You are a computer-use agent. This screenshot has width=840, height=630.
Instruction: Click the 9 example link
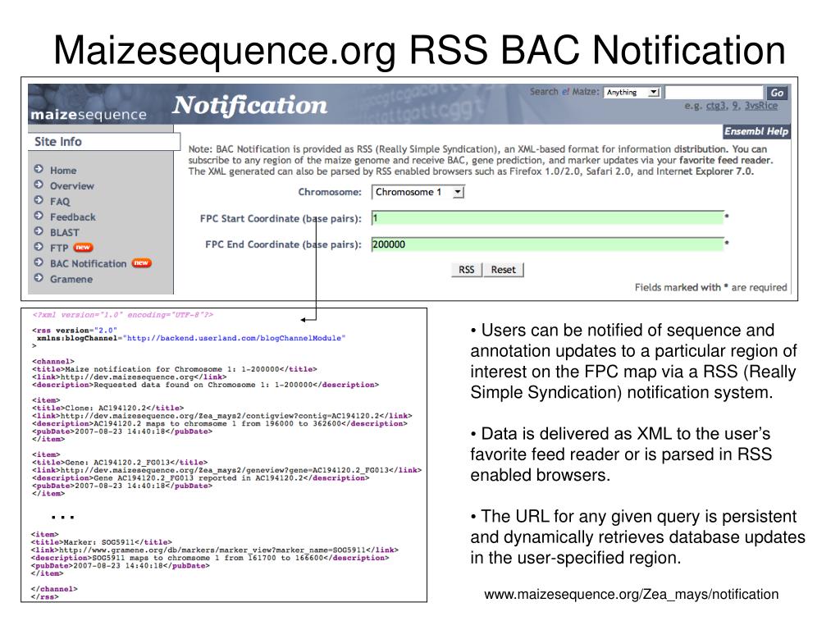click(736, 106)
